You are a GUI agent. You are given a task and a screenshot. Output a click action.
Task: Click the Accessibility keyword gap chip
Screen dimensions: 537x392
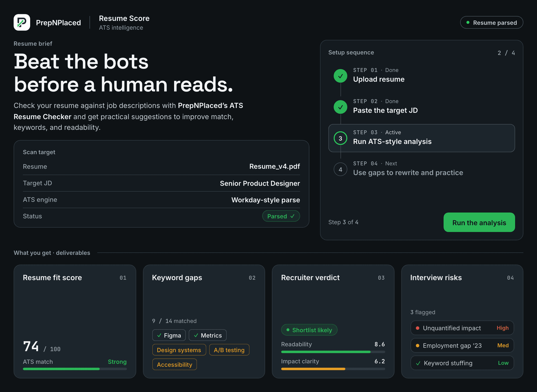pos(175,364)
